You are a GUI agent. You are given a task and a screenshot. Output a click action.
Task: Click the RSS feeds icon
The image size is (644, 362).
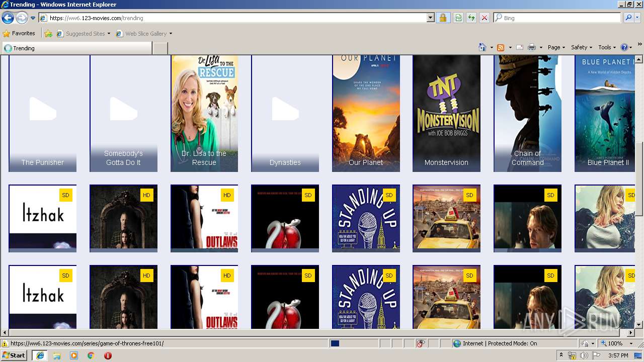coord(501,47)
